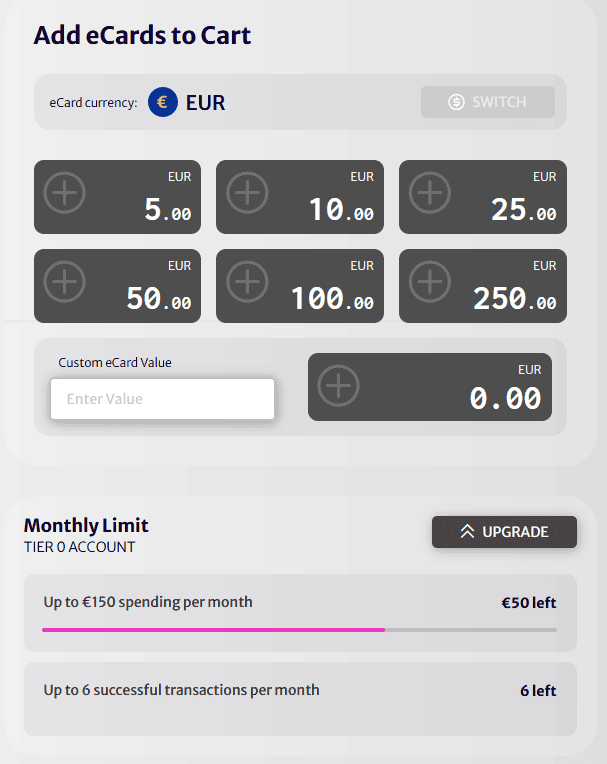Focus the Custom eCard Value field

(162, 399)
